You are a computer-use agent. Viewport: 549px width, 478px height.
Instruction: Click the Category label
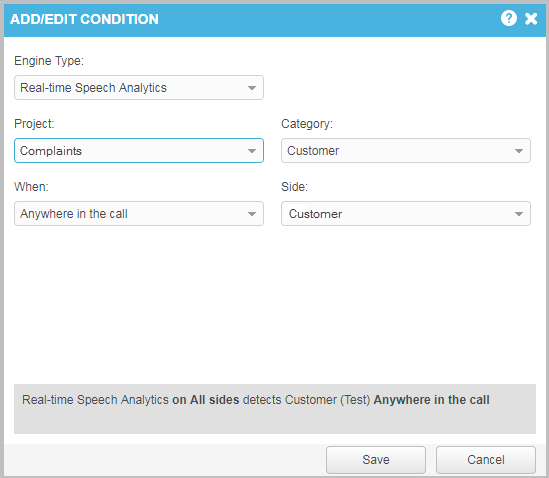(307, 124)
